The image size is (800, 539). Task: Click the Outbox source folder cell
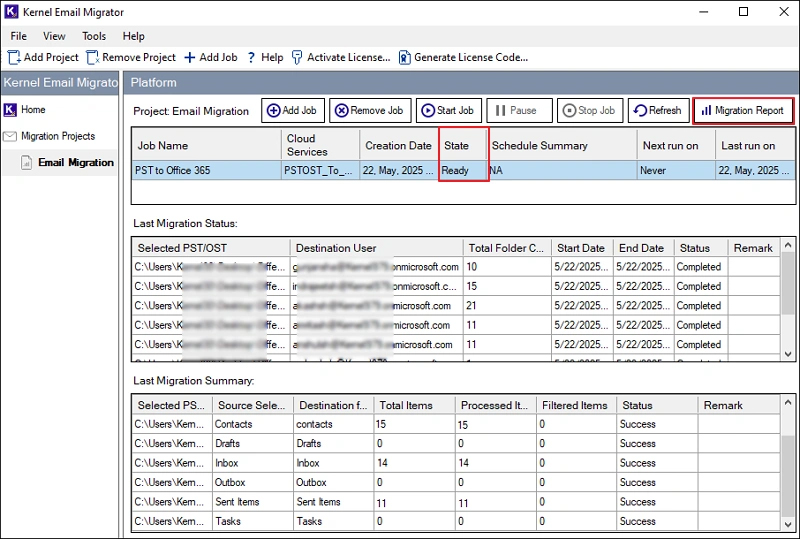coord(253,482)
